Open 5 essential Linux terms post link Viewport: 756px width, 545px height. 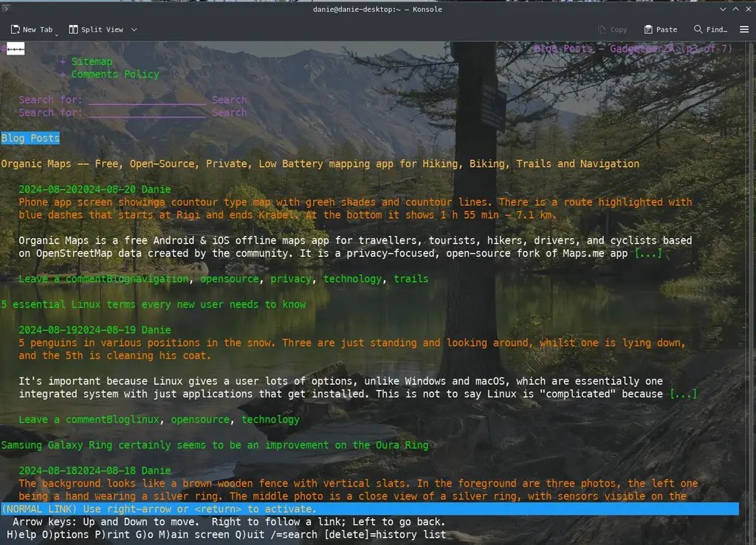154,304
